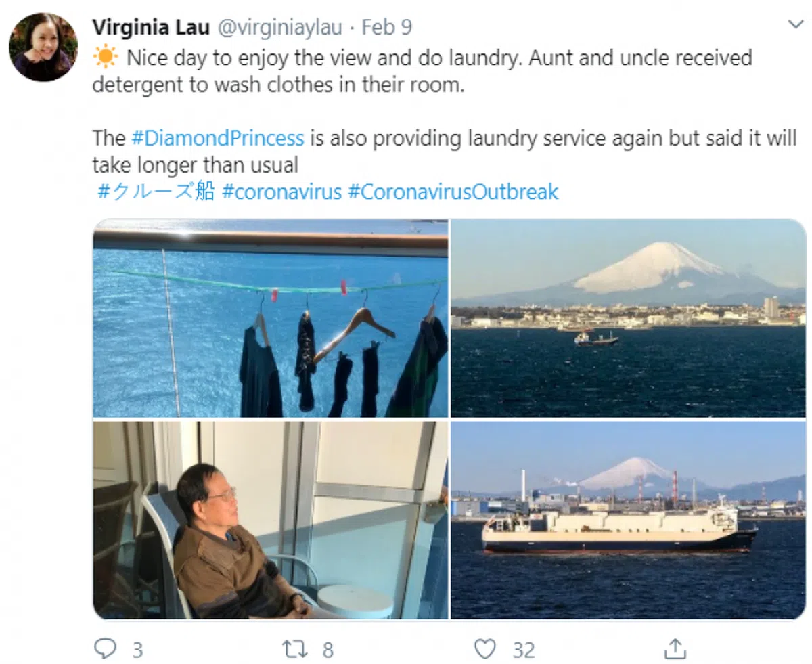Retweet using the arrows icon
The image size is (812, 664).
coord(295,650)
